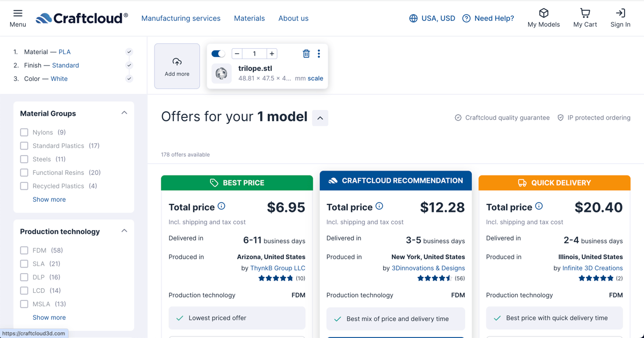This screenshot has height=338, width=644.
Task: Show more production technologies
Action: tap(49, 318)
